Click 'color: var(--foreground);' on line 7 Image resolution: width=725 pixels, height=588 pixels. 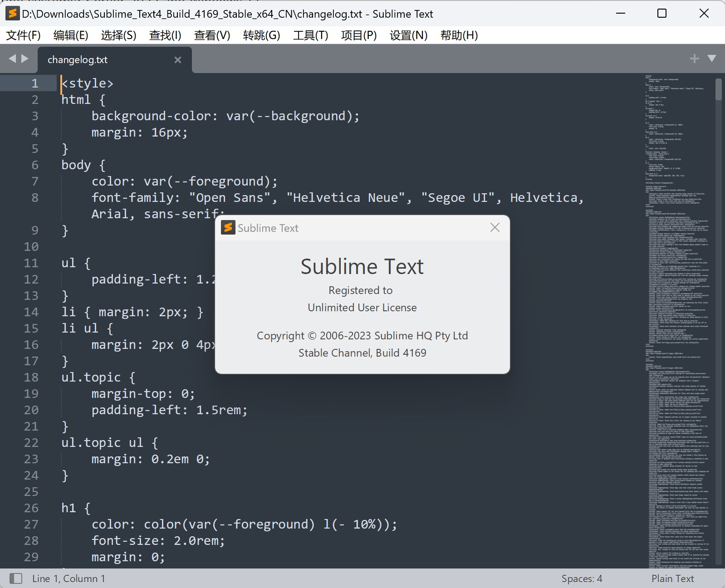click(x=185, y=181)
